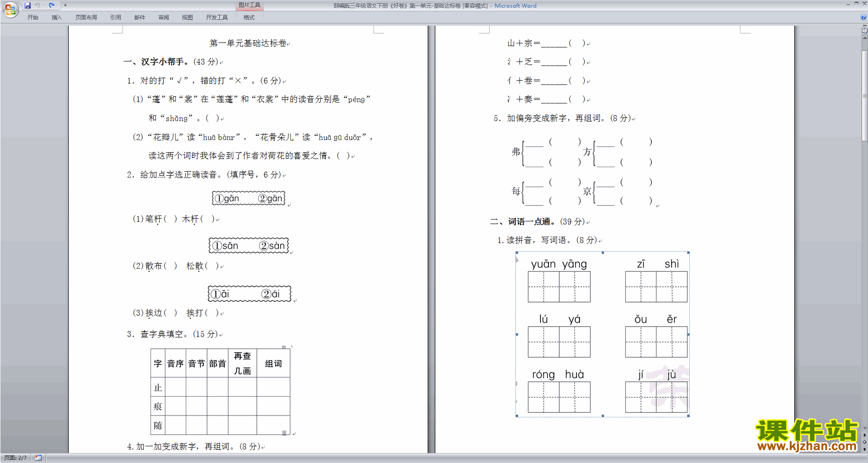Open Customize Quick Access Toolbar dropdown

(65, 5)
